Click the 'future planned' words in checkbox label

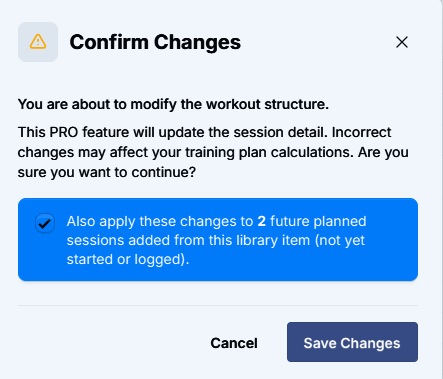[318, 221]
